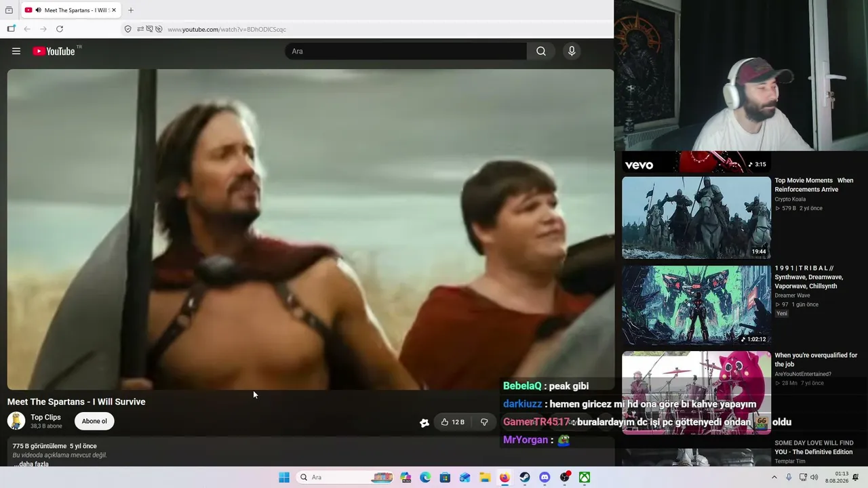Image resolution: width=868 pixels, height=488 pixels.
Task: Click the '775 B görüntüleme' view count text
Action: coord(39,446)
